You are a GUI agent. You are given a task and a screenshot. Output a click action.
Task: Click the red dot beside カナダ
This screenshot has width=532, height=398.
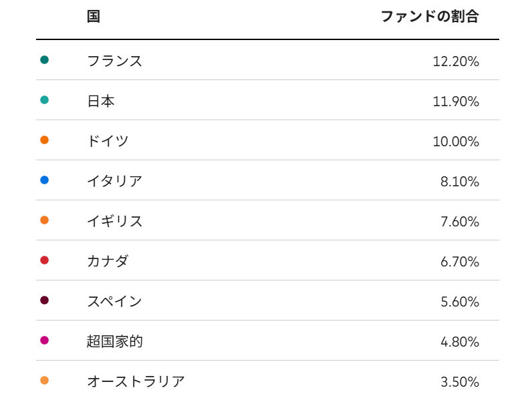click(x=45, y=260)
